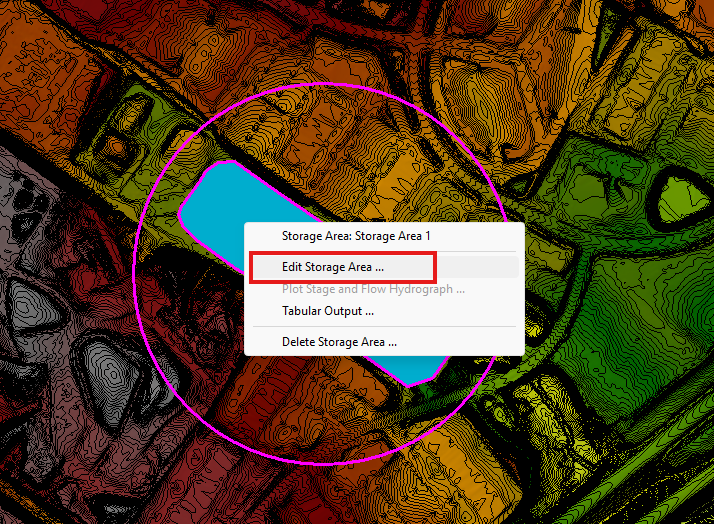The width and height of the screenshot is (714, 524).
Task: Click the cyan polygon tip below the context menu
Action: click(410, 371)
